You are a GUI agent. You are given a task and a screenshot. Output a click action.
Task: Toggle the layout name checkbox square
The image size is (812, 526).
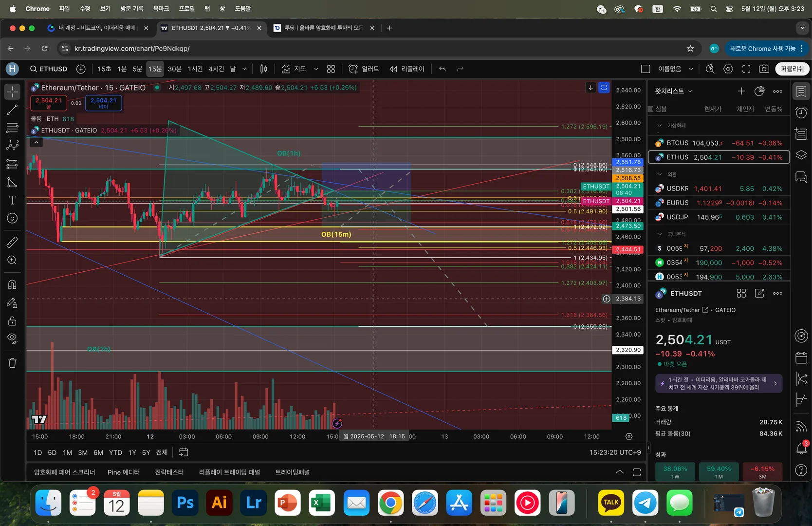point(646,69)
